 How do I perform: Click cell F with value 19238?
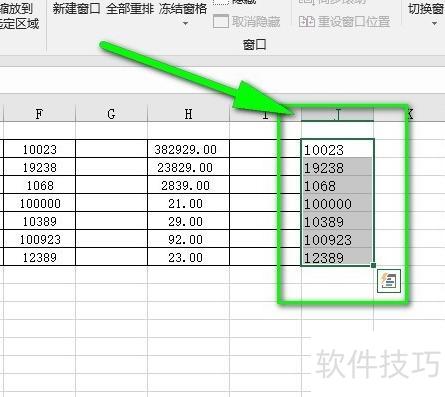pyautogui.click(x=40, y=167)
